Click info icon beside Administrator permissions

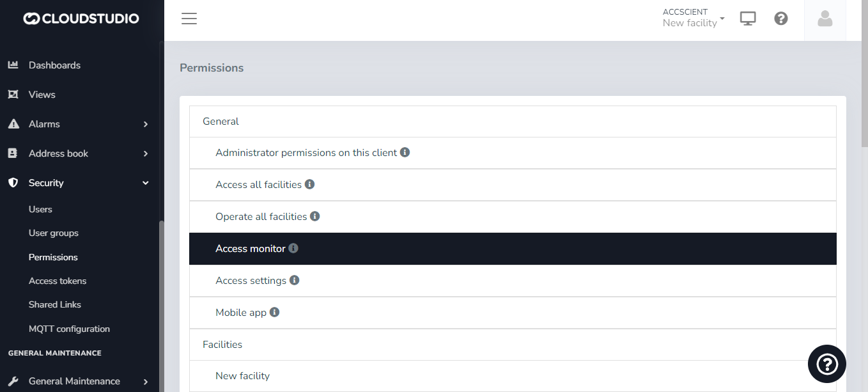point(405,153)
